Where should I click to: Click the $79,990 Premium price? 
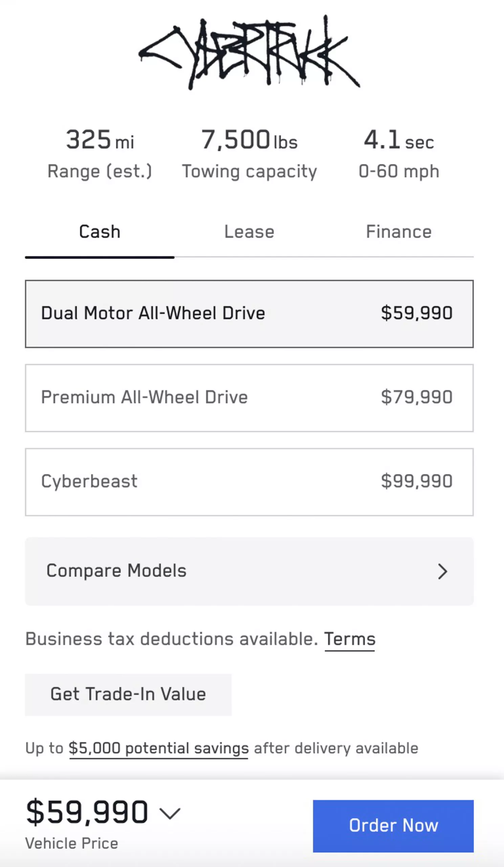(416, 397)
